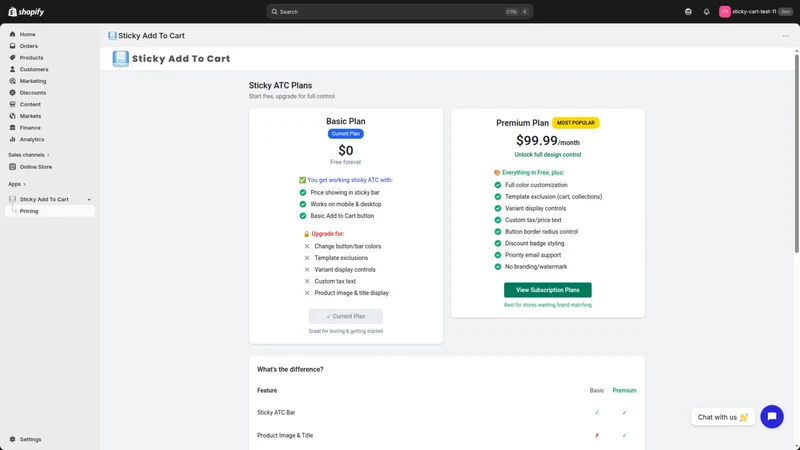
Task: Open the Marketing icon
Action: pos(12,81)
